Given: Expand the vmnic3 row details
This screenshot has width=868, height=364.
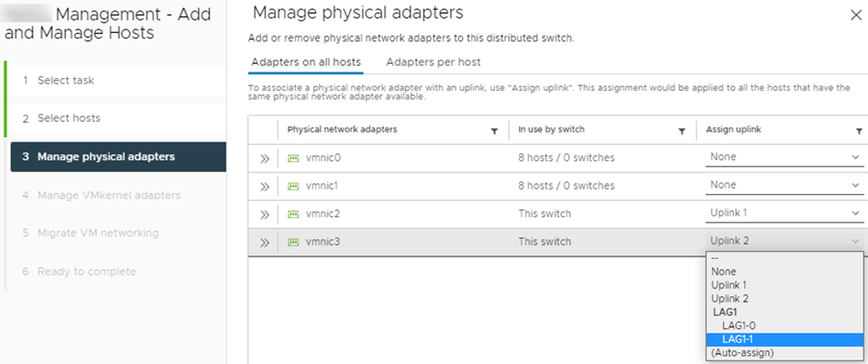Looking at the screenshot, I should 264,242.
